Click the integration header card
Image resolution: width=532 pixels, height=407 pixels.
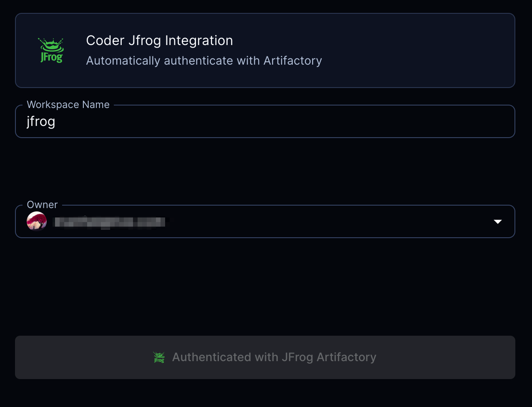click(265, 50)
